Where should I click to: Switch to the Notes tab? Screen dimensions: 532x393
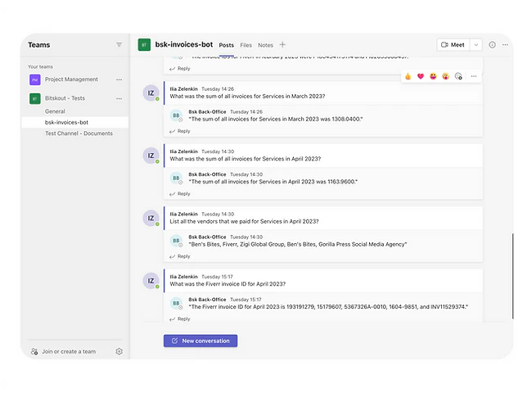click(265, 45)
